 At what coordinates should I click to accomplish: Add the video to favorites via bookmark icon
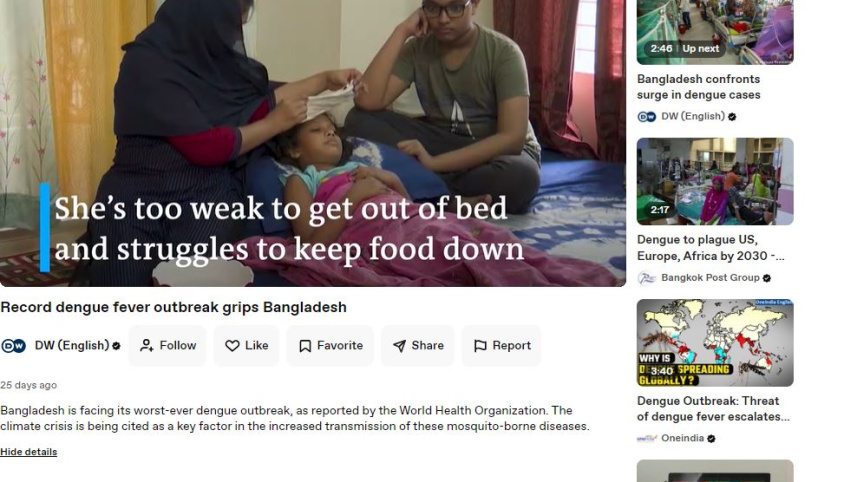[x=330, y=345]
